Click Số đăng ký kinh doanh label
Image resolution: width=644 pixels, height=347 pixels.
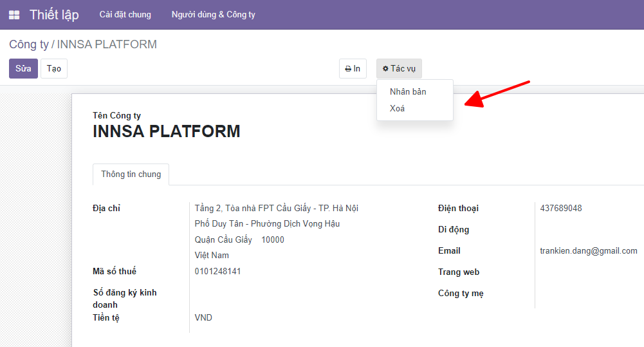124,299
